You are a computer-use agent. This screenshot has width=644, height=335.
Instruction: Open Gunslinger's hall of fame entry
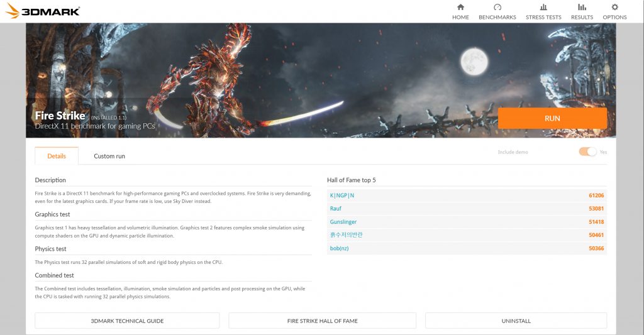tap(343, 222)
